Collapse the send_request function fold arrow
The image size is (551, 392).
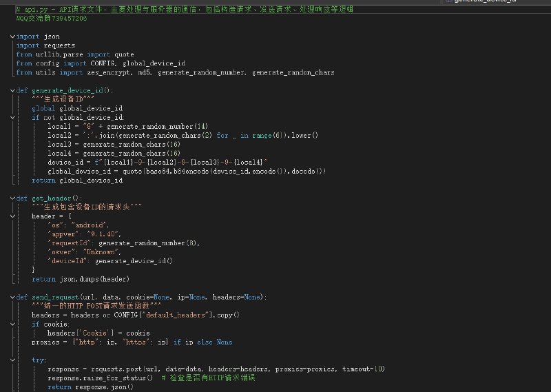(x=12, y=297)
